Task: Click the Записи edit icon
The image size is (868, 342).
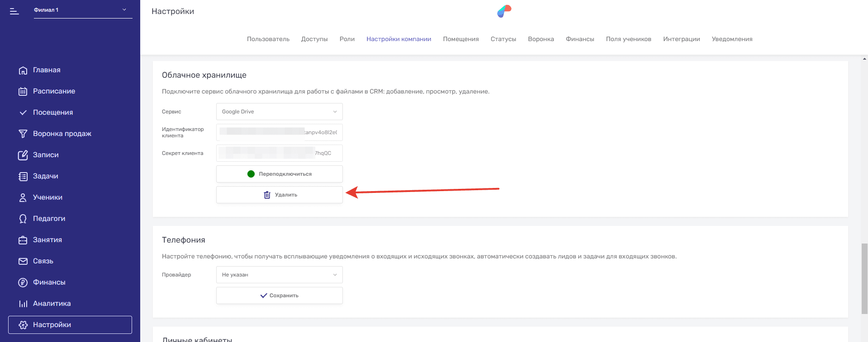Action: tap(23, 155)
